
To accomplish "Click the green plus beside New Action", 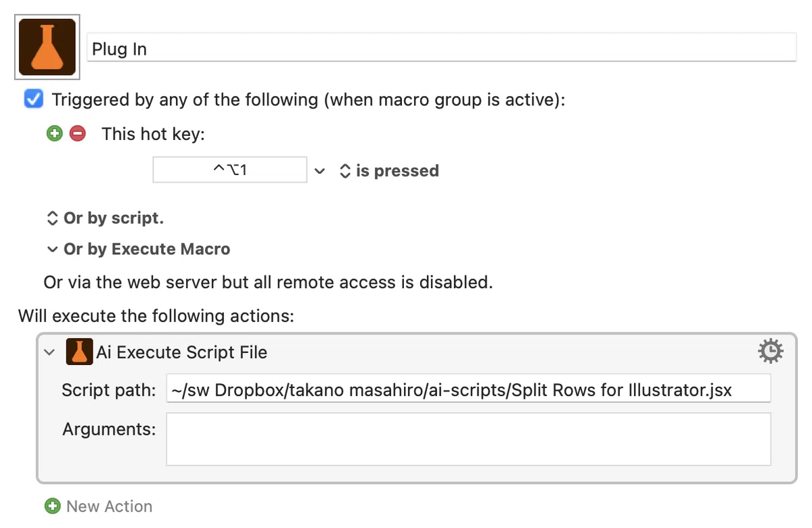I will 52,506.
